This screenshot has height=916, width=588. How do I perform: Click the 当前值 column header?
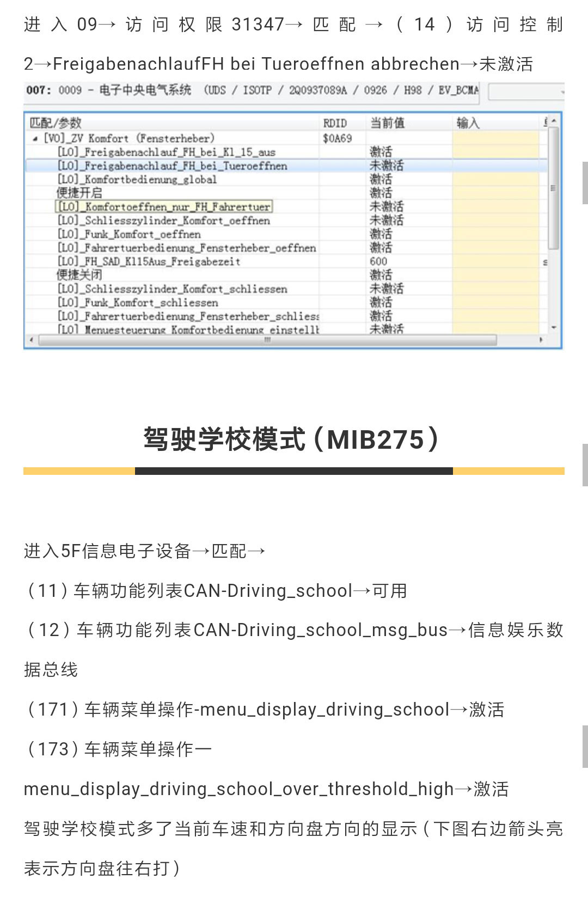click(x=409, y=123)
